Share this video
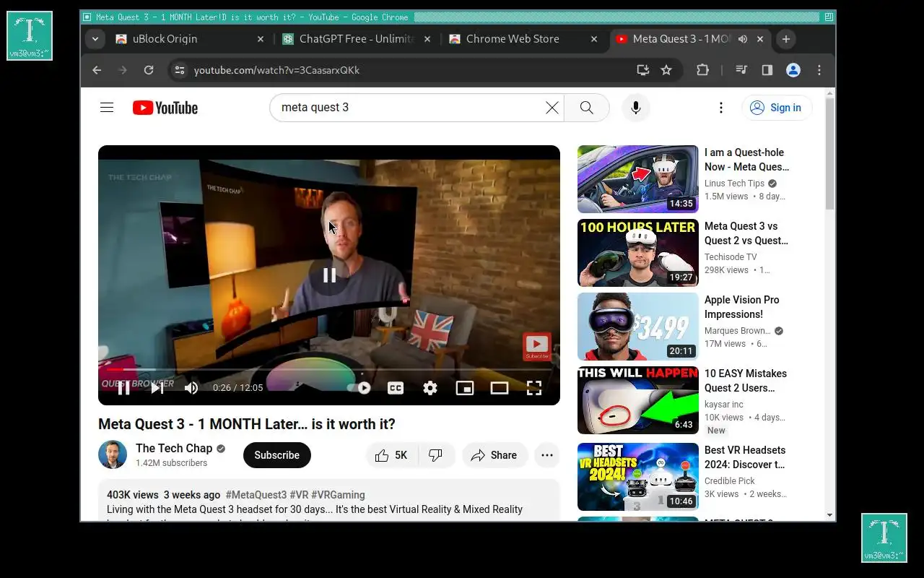The width and height of the screenshot is (924, 578). [494, 455]
